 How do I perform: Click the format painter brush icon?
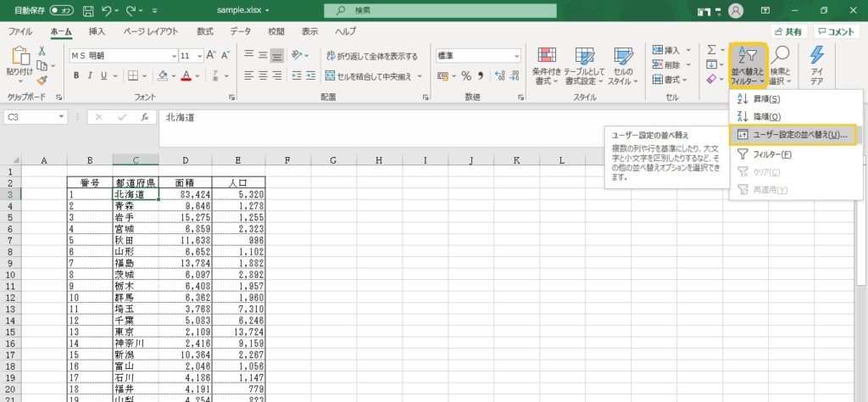[42, 80]
